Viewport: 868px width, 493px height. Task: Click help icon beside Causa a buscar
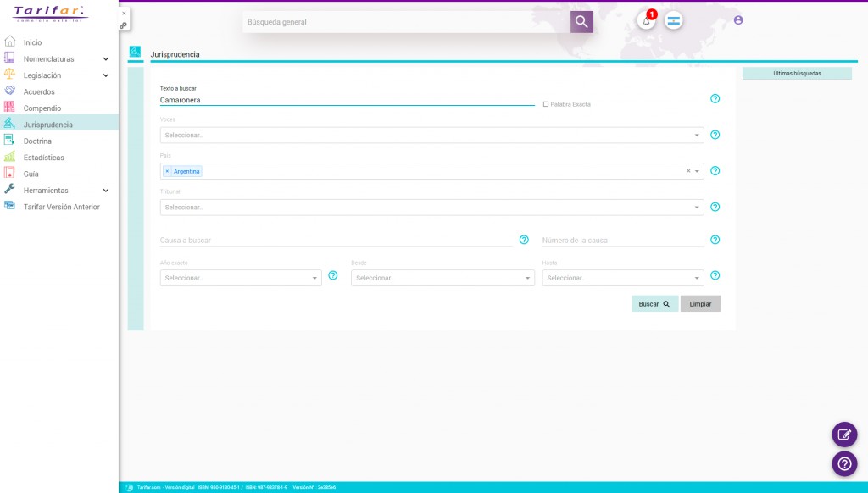tap(524, 240)
